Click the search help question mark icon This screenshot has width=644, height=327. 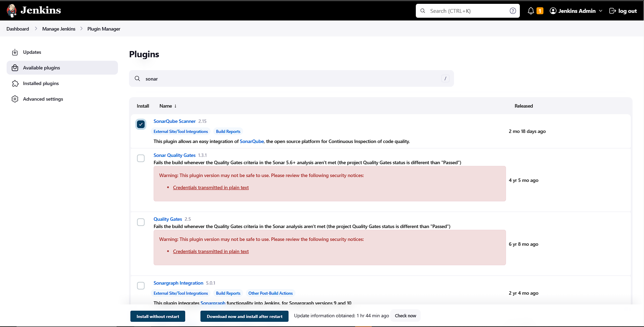(x=513, y=11)
